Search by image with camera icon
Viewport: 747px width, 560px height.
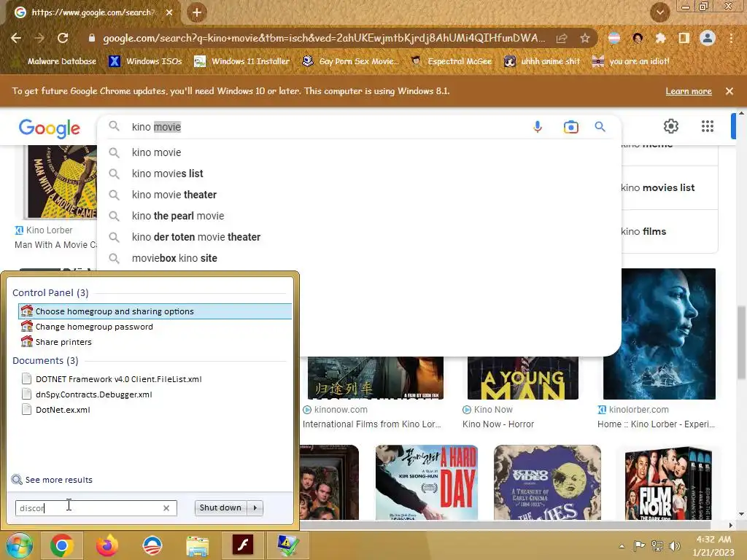pyautogui.click(x=570, y=127)
